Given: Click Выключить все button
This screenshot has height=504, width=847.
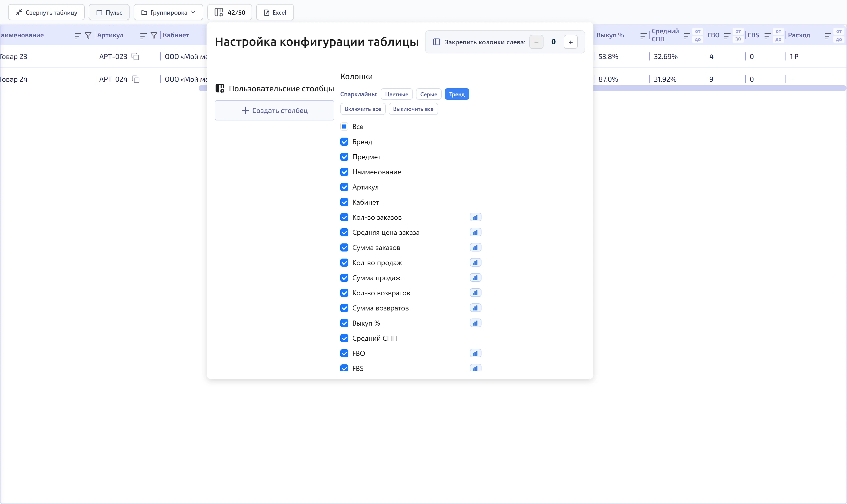Looking at the screenshot, I should pos(413,109).
